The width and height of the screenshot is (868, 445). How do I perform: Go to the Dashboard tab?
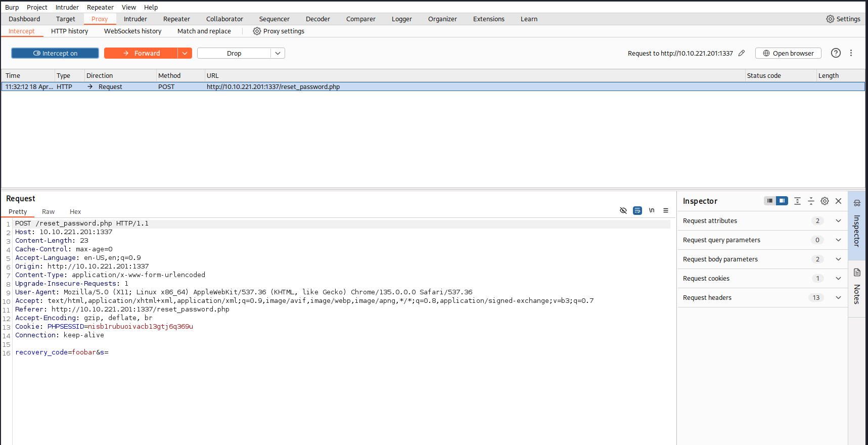[x=24, y=19]
